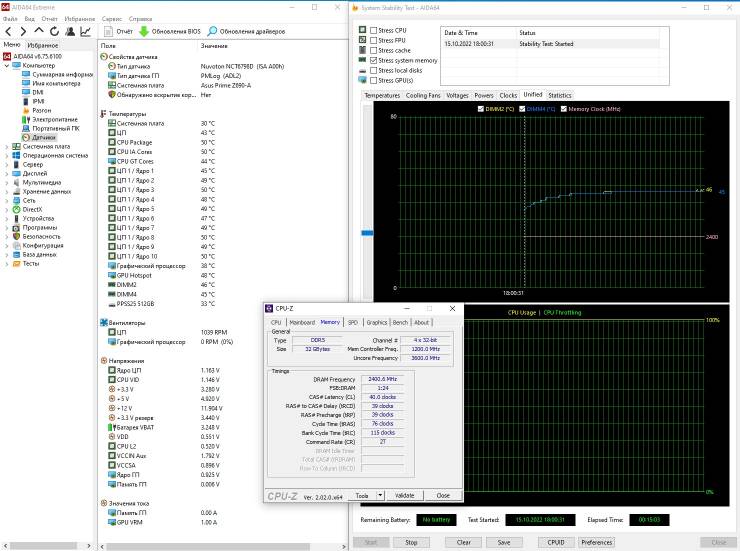Expand the Сеть tree node
740x551 pixels.
coord(7,200)
